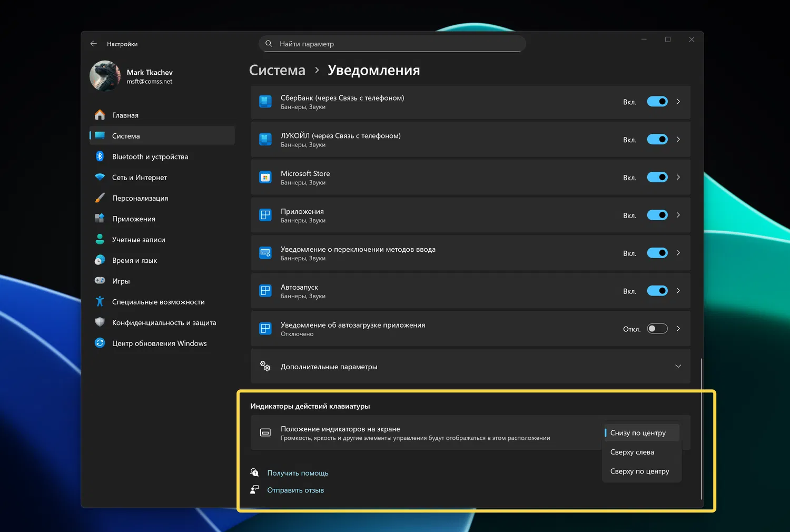790x532 pixels.
Task: Click the Дополнительные параметры gears icon
Action: point(265,366)
